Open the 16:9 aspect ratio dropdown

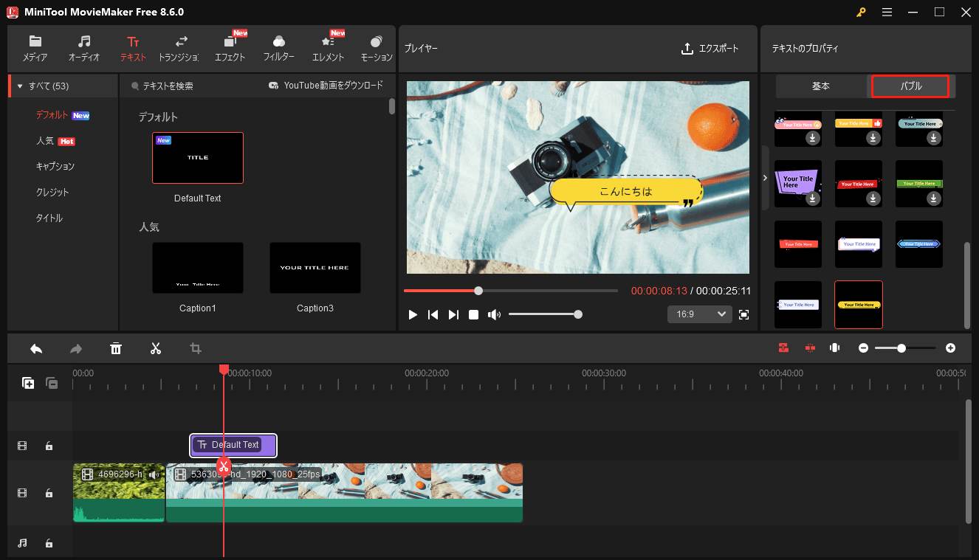(698, 314)
